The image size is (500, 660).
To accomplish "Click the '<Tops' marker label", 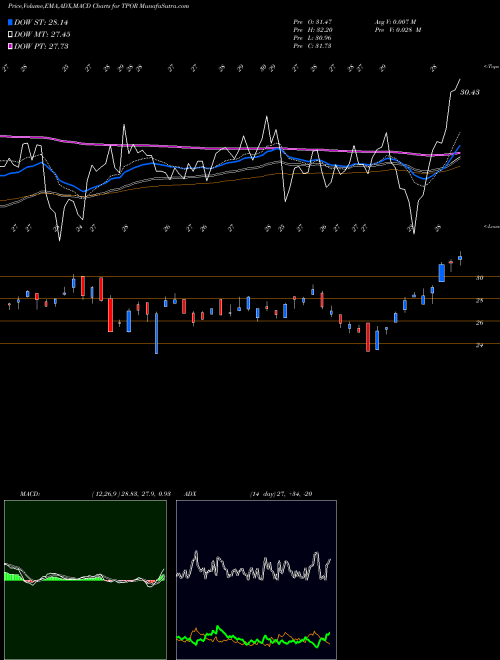I will (x=492, y=67).
